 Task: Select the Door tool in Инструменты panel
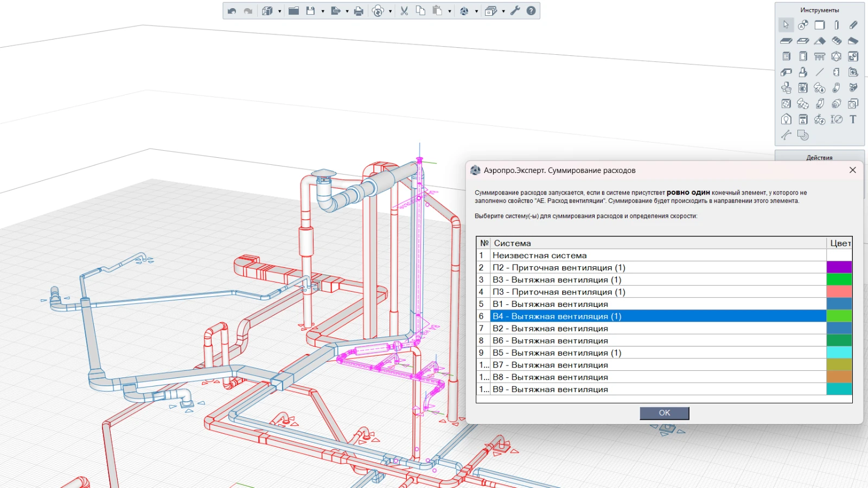[803, 56]
